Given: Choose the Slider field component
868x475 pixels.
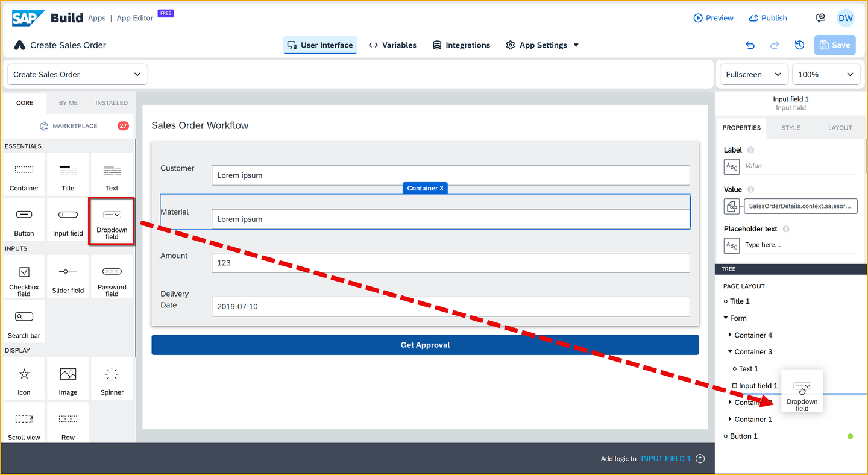Looking at the screenshot, I should coord(68,277).
